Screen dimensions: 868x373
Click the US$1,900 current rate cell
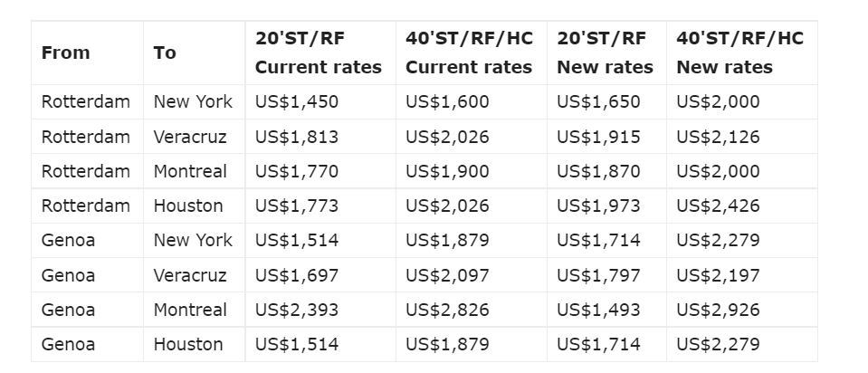[x=447, y=172]
